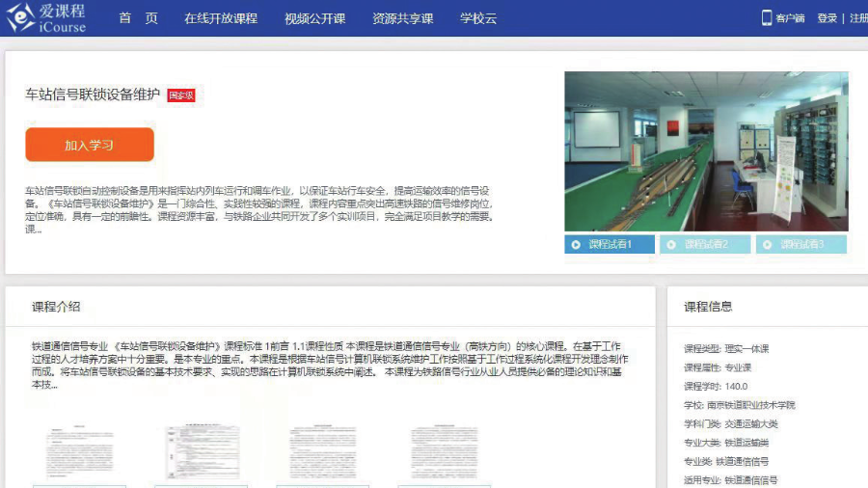Open the 首页 home menu item
Image resolution: width=868 pixels, height=488 pixels.
pos(138,18)
